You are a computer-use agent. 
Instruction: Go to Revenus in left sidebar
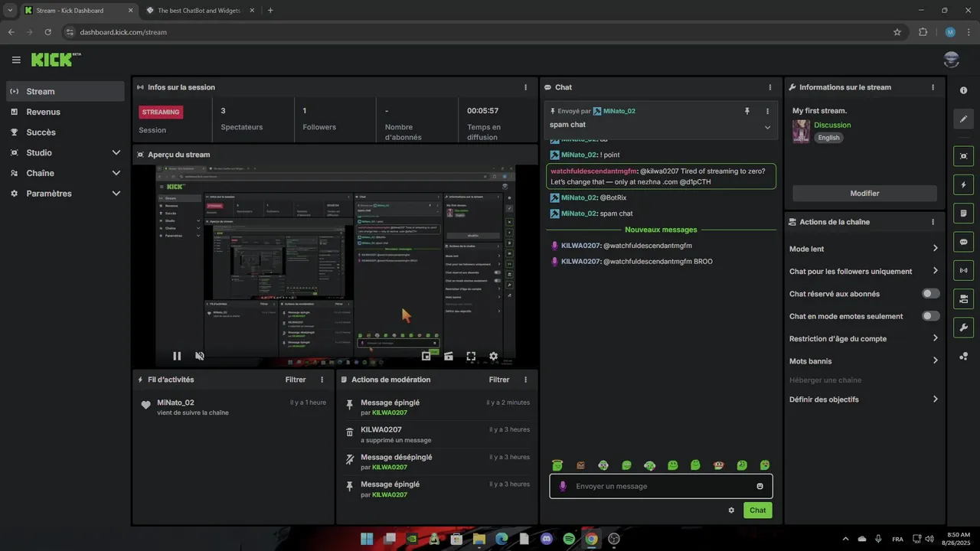click(x=65, y=112)
